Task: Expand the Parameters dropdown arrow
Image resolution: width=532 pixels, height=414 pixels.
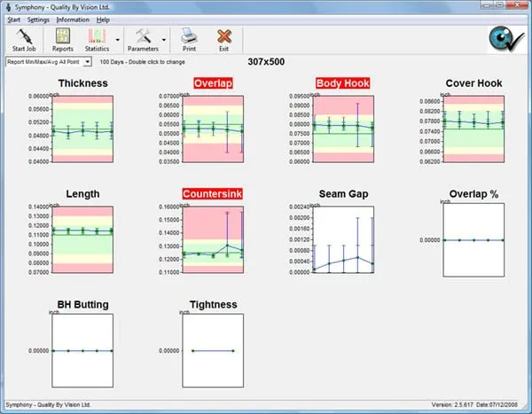Action: coord(164,40)
